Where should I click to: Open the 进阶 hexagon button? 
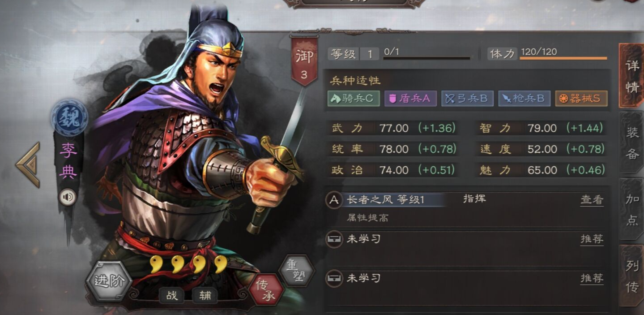[x=109, y=281]
